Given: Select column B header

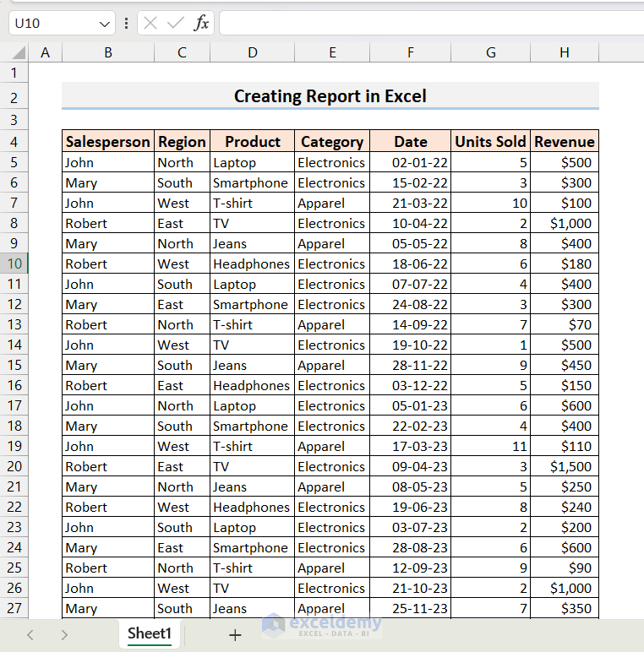Looking at the screenshot, I should pyautogui.click(x=108, y=53).
